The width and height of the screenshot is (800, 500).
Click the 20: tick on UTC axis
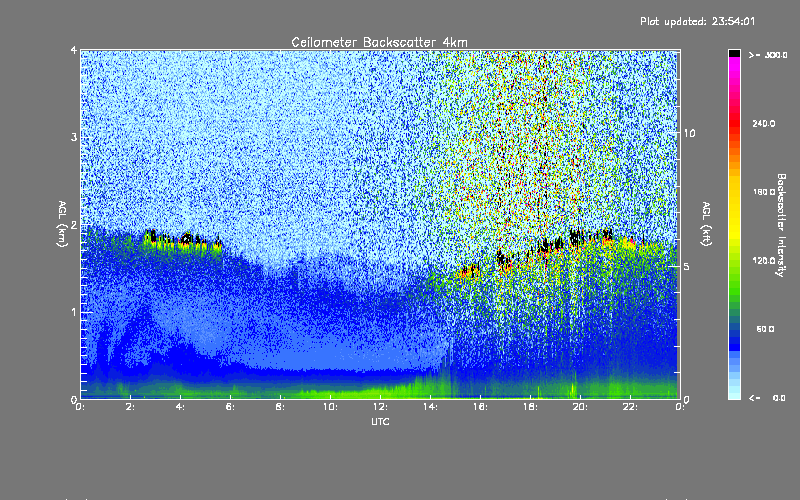click(x=580, y=407)
